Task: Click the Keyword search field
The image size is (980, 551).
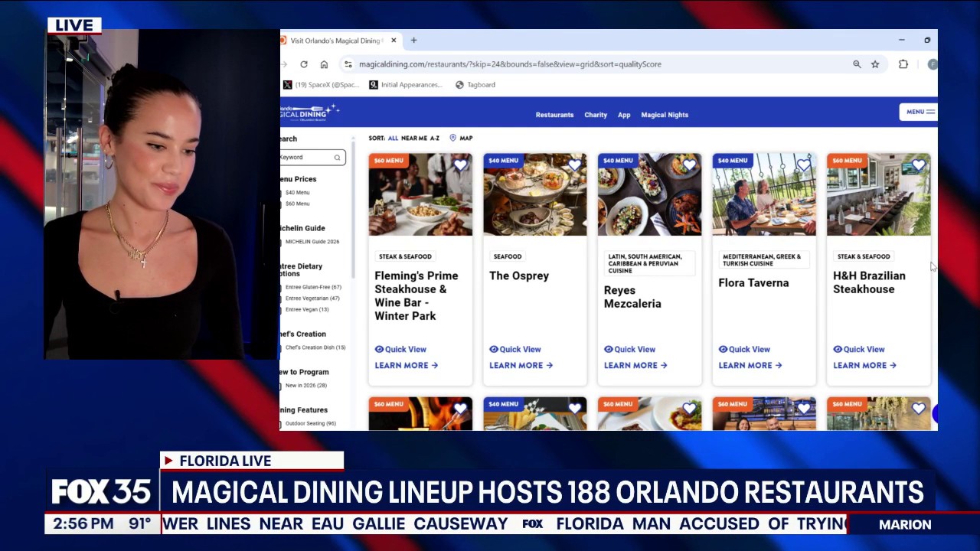Action: point(312,158)
